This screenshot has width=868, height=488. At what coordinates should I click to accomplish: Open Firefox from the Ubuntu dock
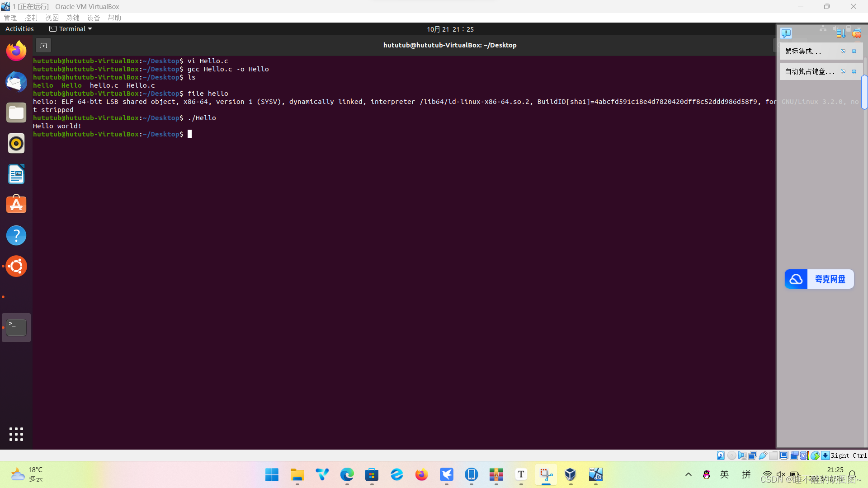pos(16,51)
